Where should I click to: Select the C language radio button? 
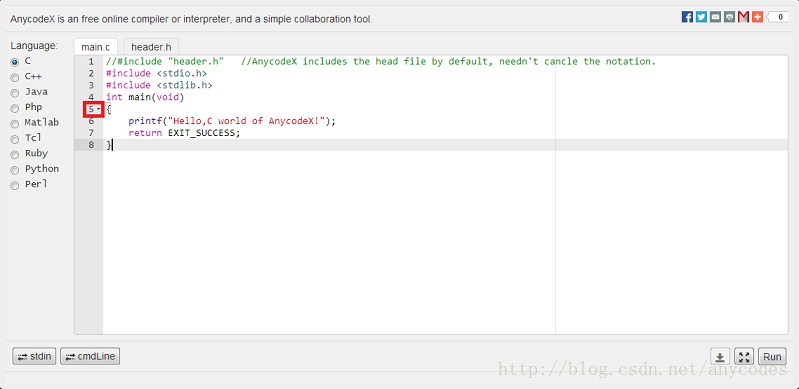tap(15, 62)
